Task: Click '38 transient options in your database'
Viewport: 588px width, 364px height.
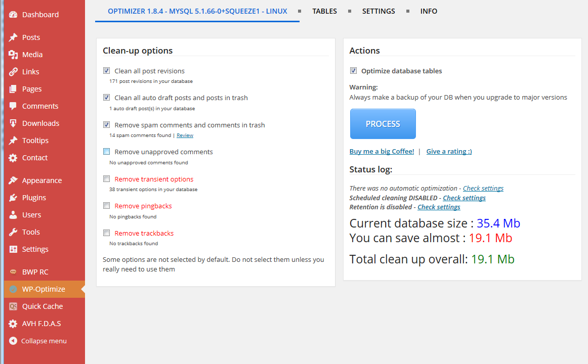Action: coord(153,190)
